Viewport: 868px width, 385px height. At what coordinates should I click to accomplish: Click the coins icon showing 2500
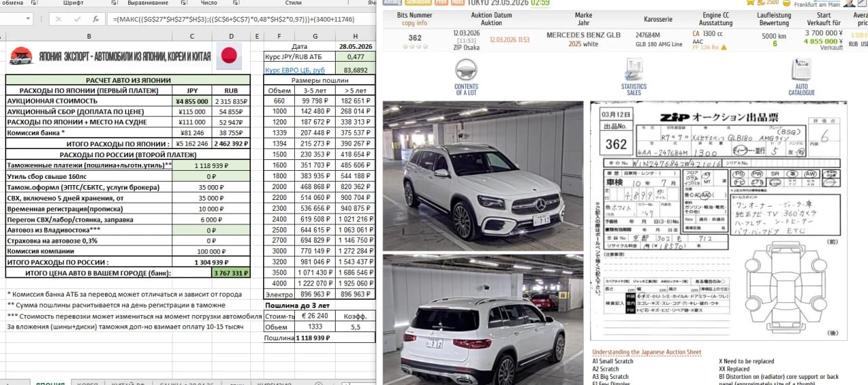point(760,3)
